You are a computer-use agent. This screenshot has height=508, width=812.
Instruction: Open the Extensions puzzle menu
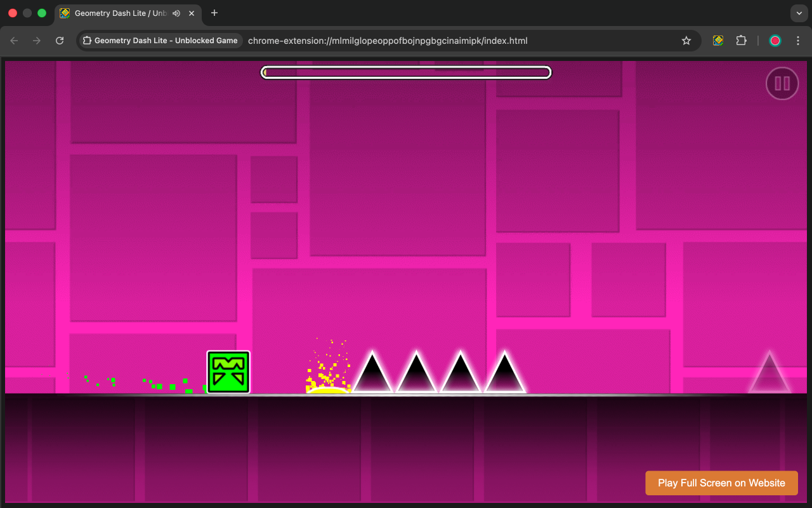(741, 41)
